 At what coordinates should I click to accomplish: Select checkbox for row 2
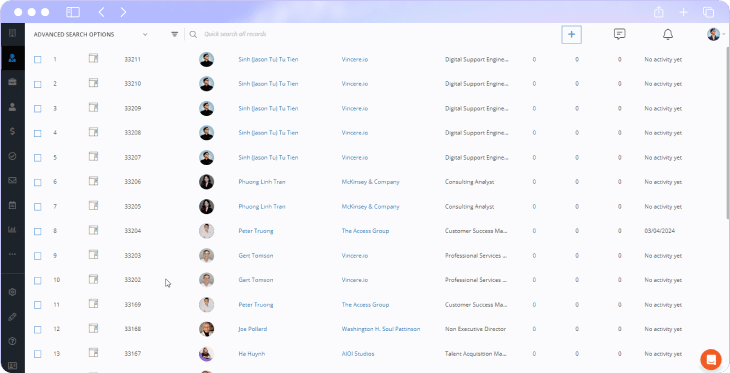[x=38, y=84]
